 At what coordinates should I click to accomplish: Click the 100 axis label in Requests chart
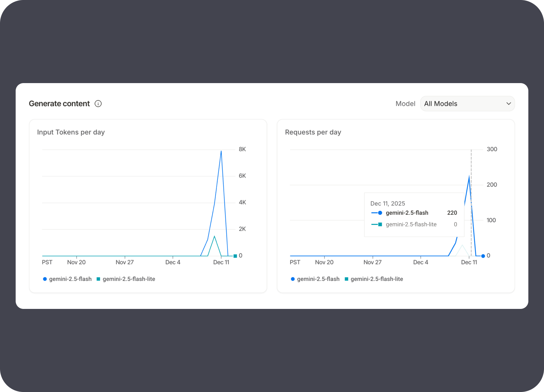(491, 220)
